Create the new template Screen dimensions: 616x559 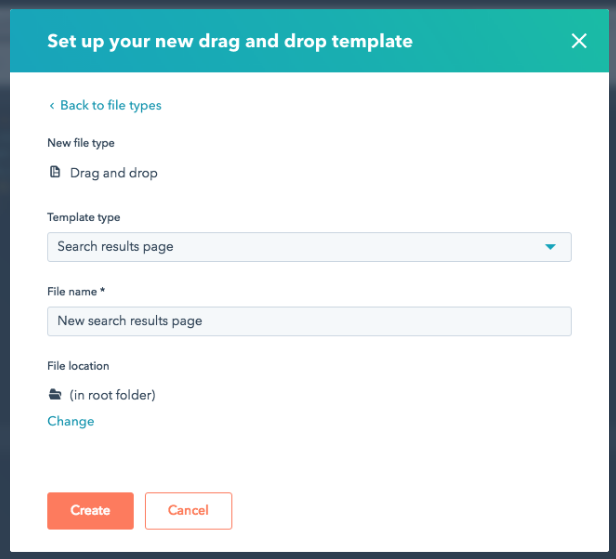click(90, 511)
